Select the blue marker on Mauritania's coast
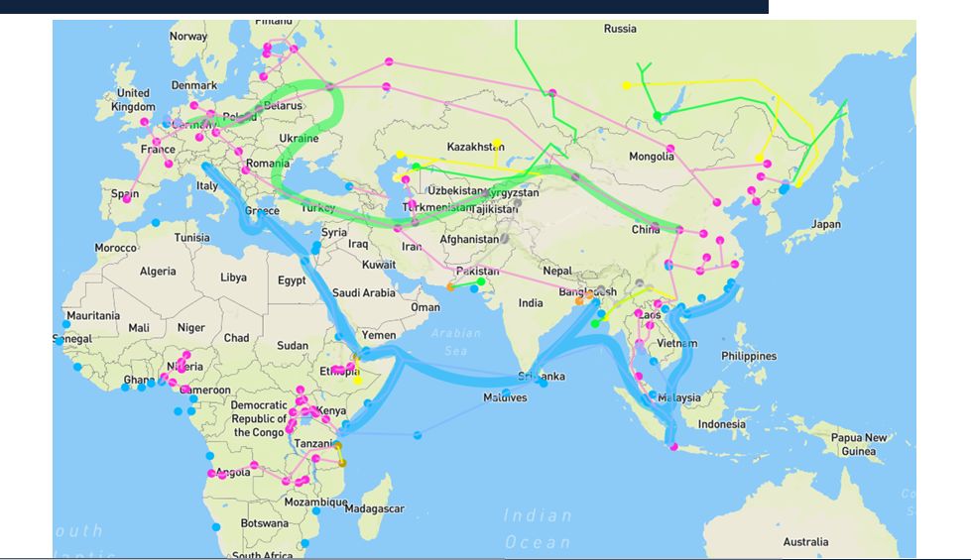971x560 pixels. tap(66, 324)
